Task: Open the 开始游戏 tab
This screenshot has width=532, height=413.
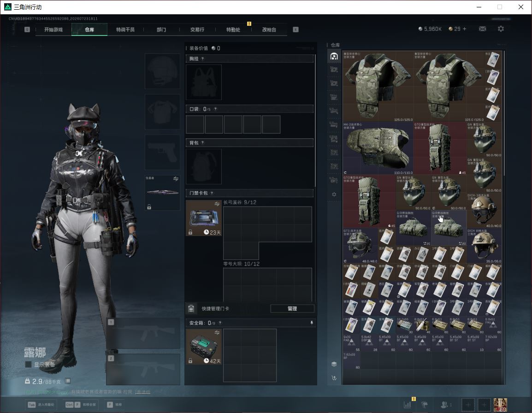Action: [x=53, y=29]
